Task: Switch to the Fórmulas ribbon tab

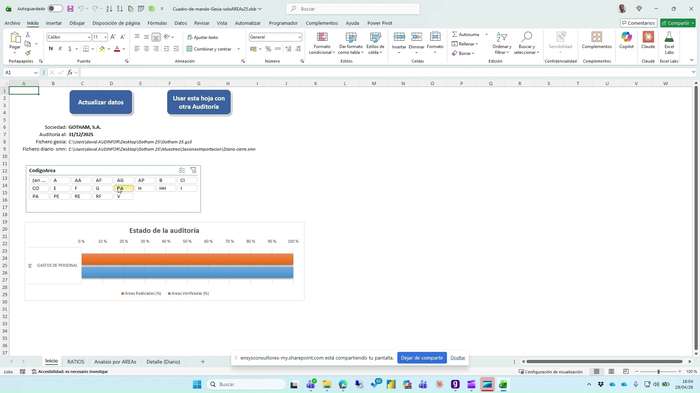Action: tap(157, 23)
